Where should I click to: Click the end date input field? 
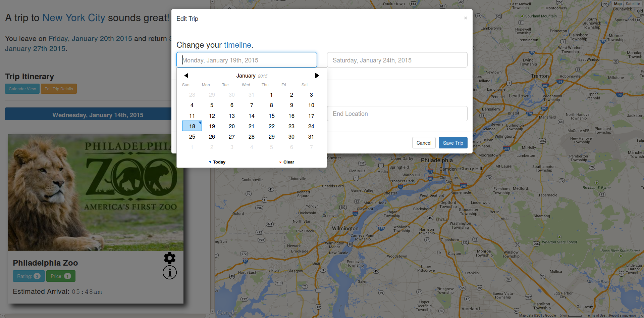pos(397,60)
